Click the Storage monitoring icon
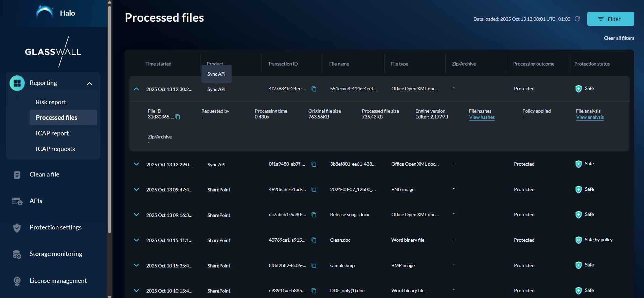 point(17,254)
